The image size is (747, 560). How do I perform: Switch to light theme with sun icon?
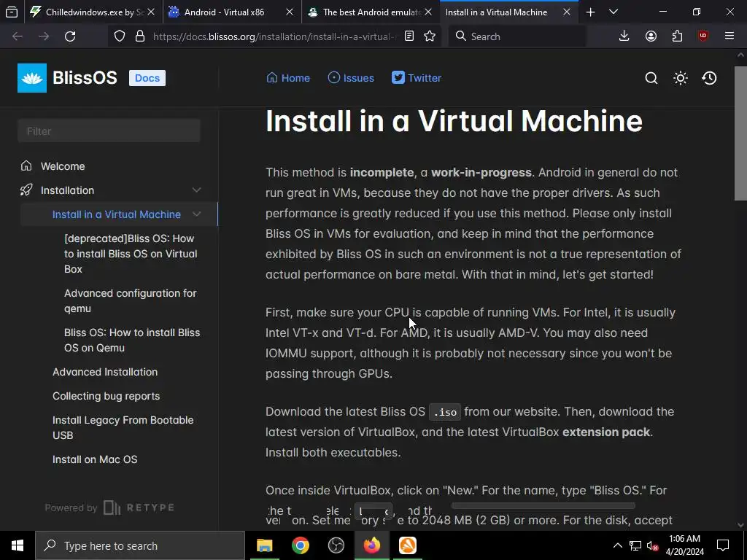click(681, 77)
